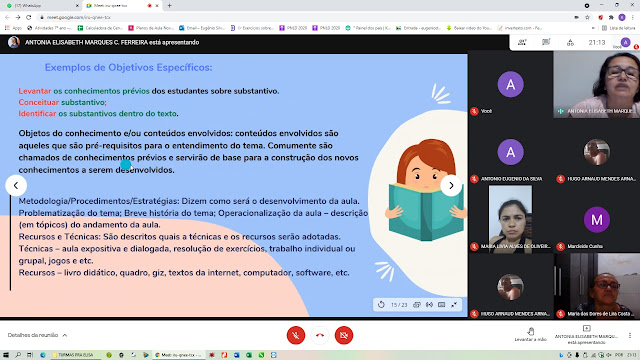Click your purple avatar in Meet top panel

click(x=625, y=42)
